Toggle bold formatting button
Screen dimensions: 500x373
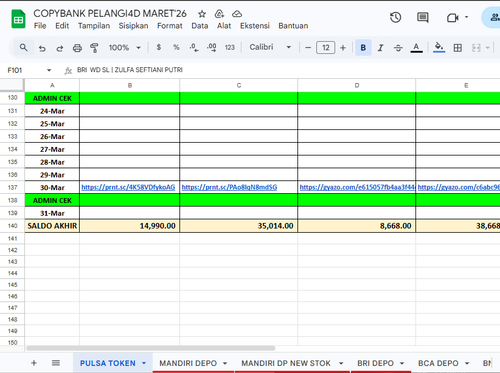pos(363,48)
